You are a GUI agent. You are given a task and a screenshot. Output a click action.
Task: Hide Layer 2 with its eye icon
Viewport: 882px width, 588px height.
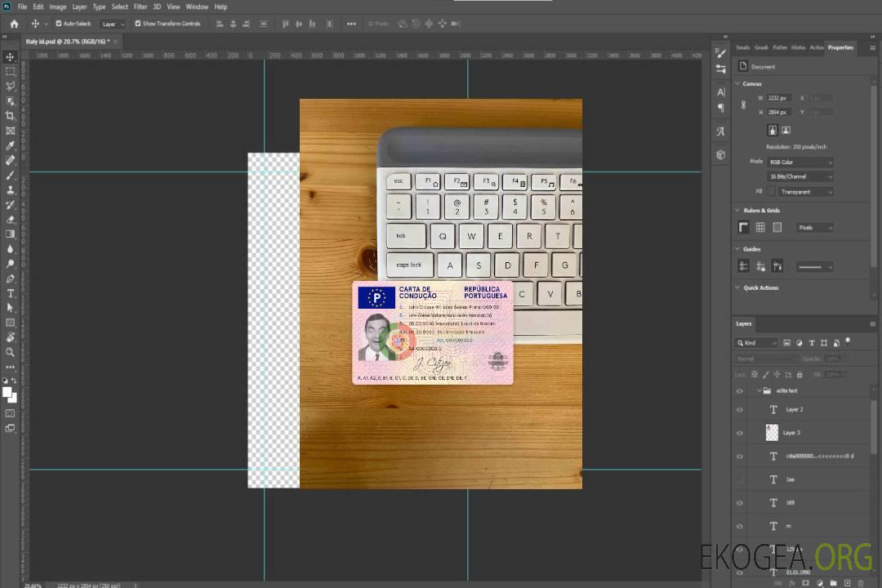pyautogui.click(x=740, y=410)
